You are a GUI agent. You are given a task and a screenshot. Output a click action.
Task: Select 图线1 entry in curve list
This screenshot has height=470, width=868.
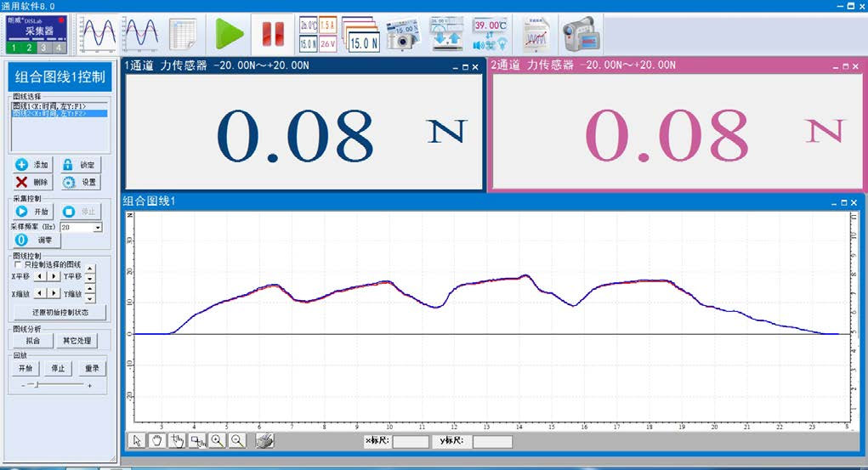click(49, 106)
